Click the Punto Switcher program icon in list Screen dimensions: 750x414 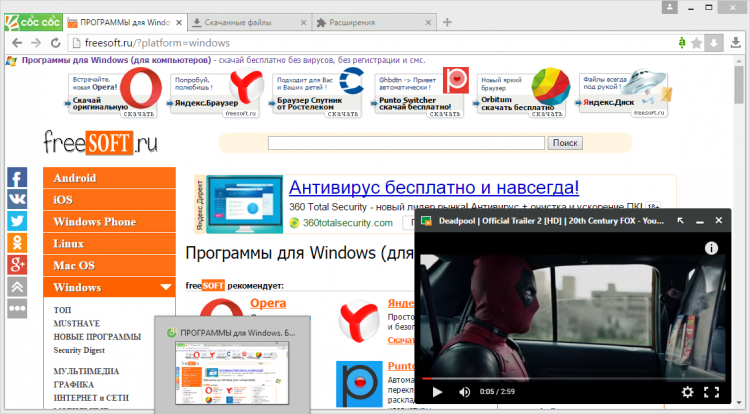click(x=359, y=384)
